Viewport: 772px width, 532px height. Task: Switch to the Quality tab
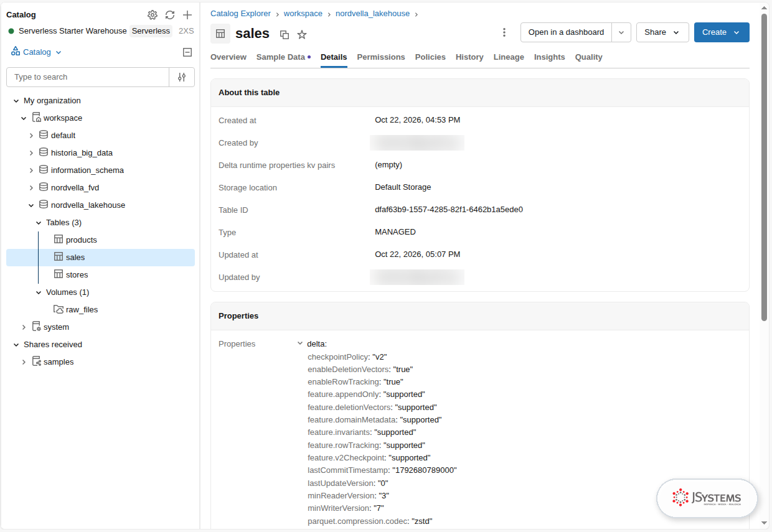point(589,57)
